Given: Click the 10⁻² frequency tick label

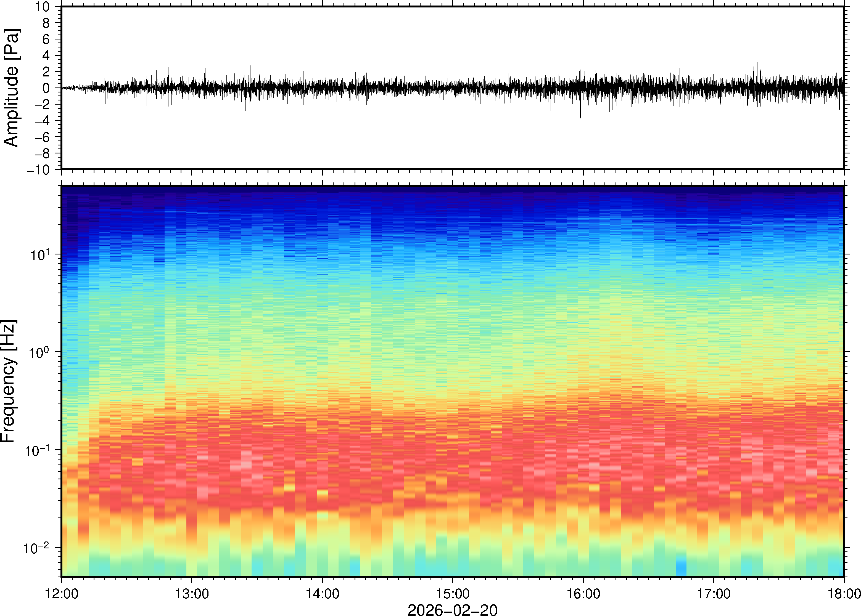Looking at the screenshot, I should point(36,548).
